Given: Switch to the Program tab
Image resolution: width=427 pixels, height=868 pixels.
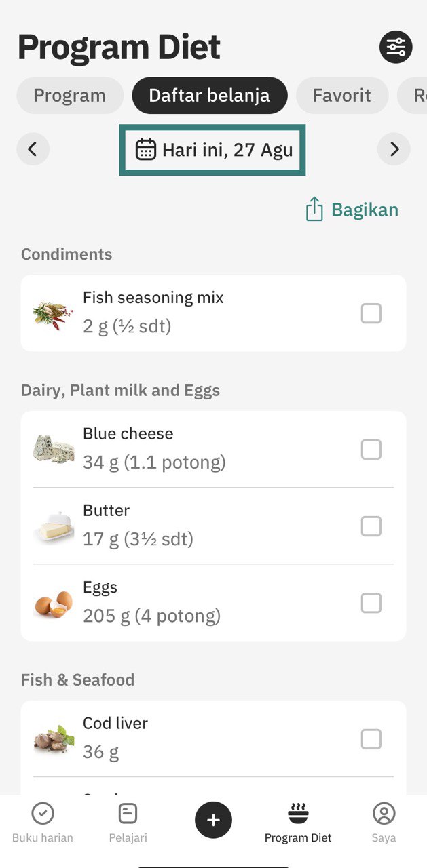Looking at the screenshot, I should pos(69,96).
